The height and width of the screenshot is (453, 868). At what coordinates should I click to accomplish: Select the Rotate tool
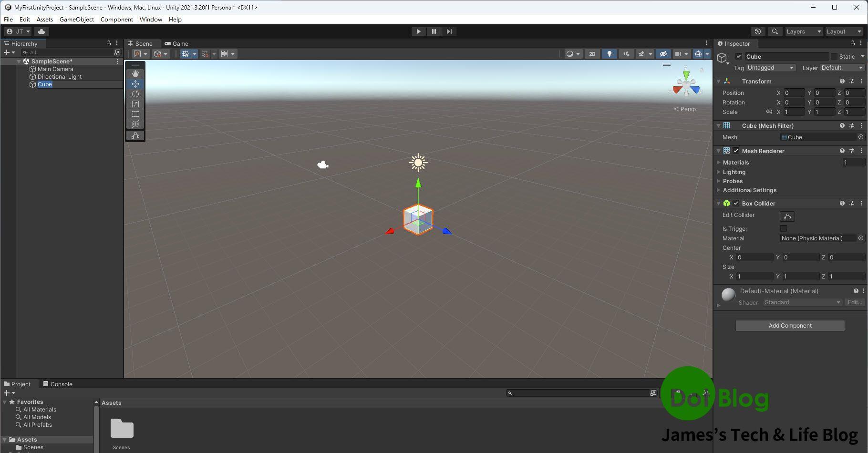[135, 94]
